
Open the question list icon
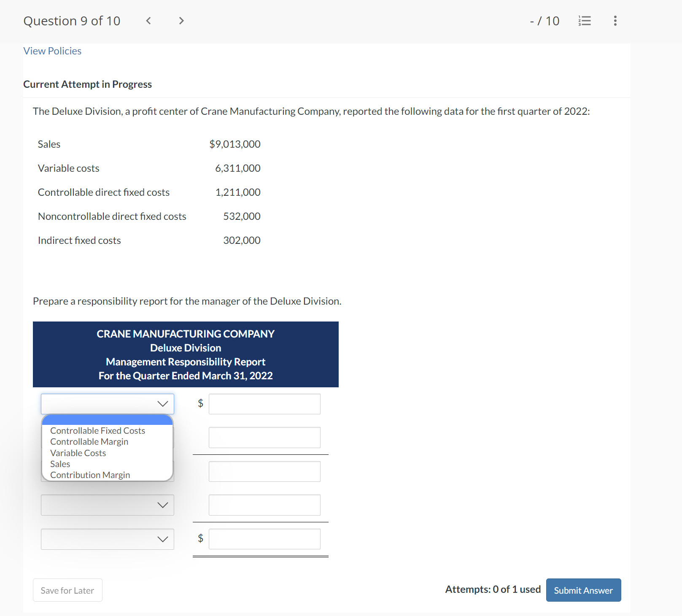[x=585, y=21]
